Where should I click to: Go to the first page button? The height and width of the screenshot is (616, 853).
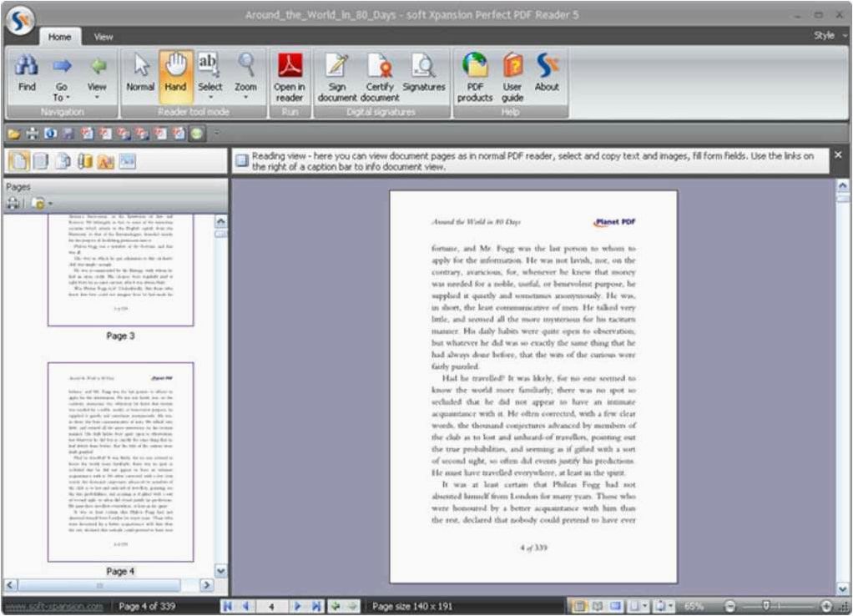228,606
